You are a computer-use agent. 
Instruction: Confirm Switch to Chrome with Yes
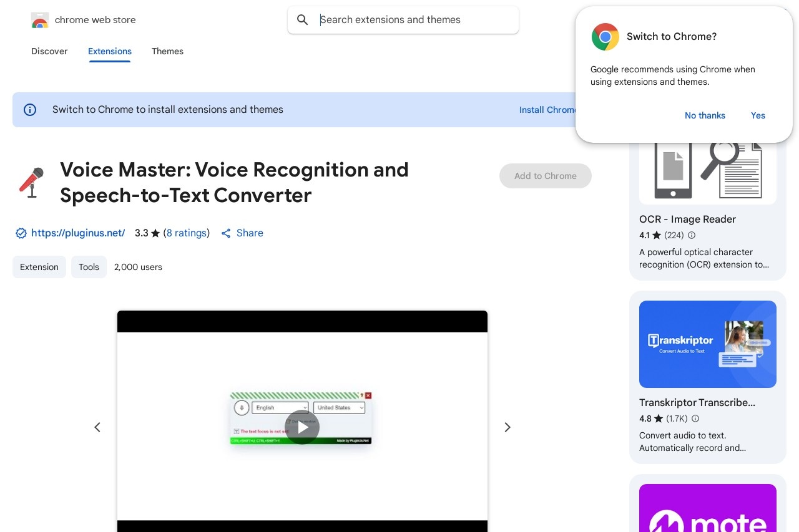click(758, 115)
